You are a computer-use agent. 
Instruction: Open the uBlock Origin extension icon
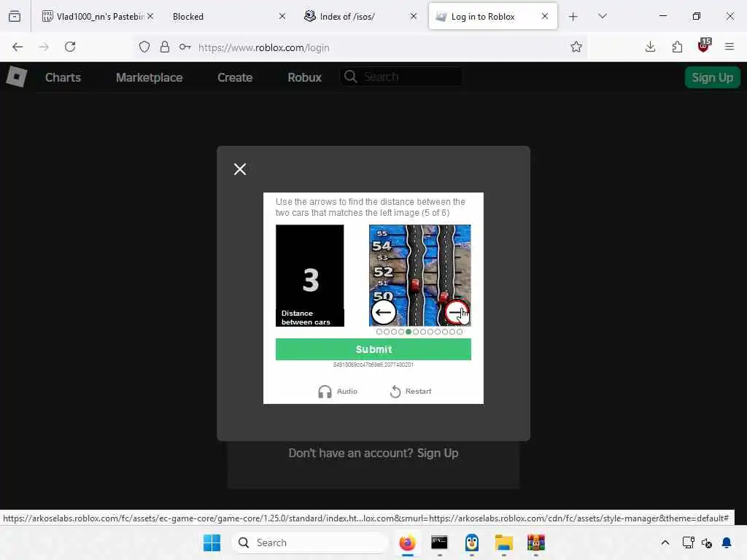pos(704,46)
